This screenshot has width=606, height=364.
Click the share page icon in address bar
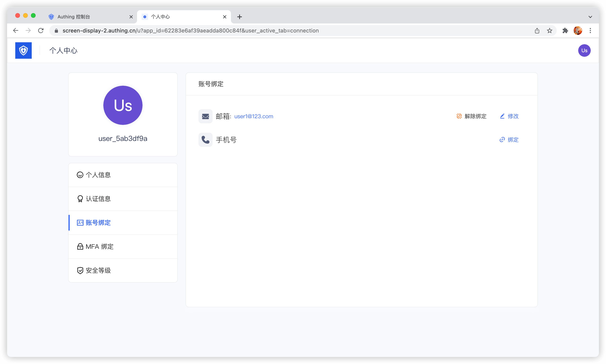tap(537, 31)
